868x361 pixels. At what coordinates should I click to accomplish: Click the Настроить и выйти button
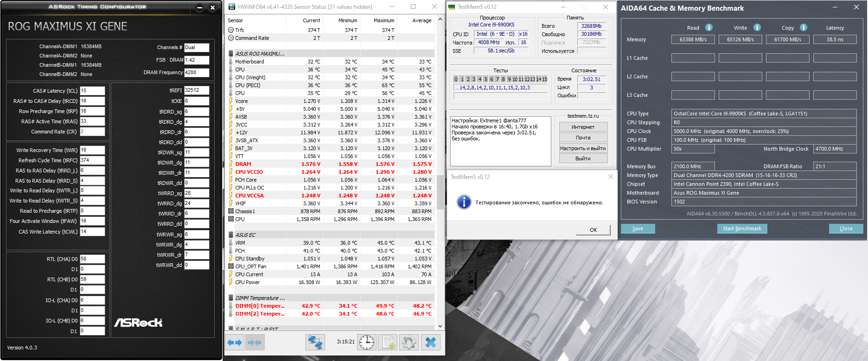click(583, 148)
